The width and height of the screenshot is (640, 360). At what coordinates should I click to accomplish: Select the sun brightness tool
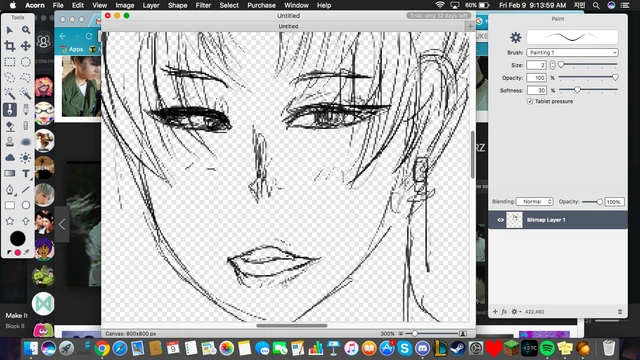pos(26,158)
